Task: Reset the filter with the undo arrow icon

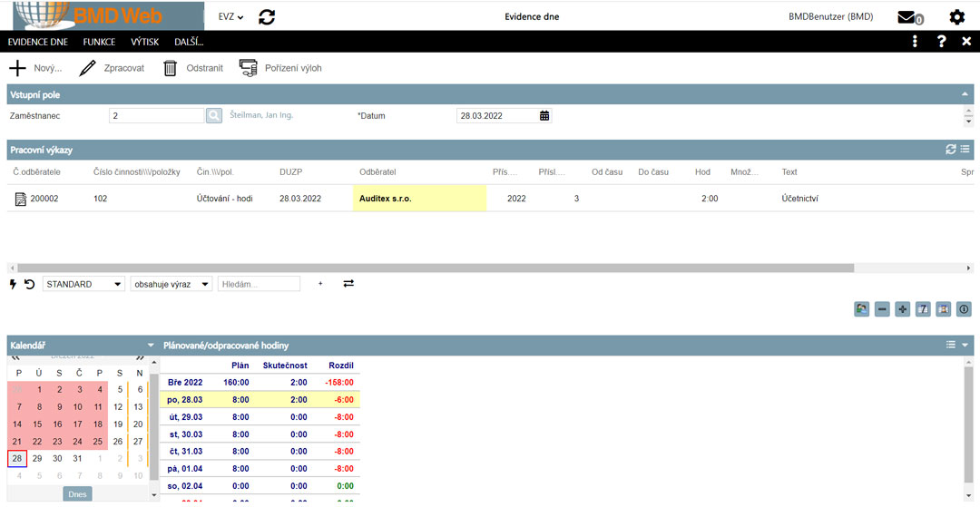Action: pyautogui.click(x=29, y=284)
